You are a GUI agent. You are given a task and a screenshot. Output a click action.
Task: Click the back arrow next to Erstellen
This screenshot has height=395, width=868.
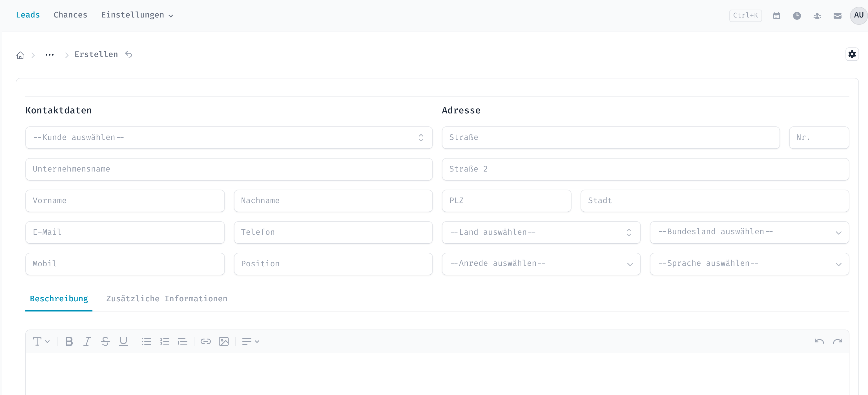129,54
